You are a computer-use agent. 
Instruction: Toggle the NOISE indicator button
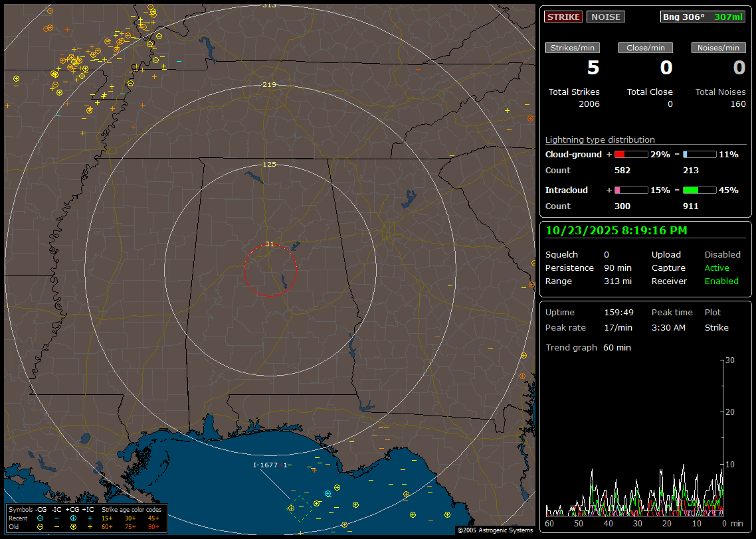click(605, 17)
